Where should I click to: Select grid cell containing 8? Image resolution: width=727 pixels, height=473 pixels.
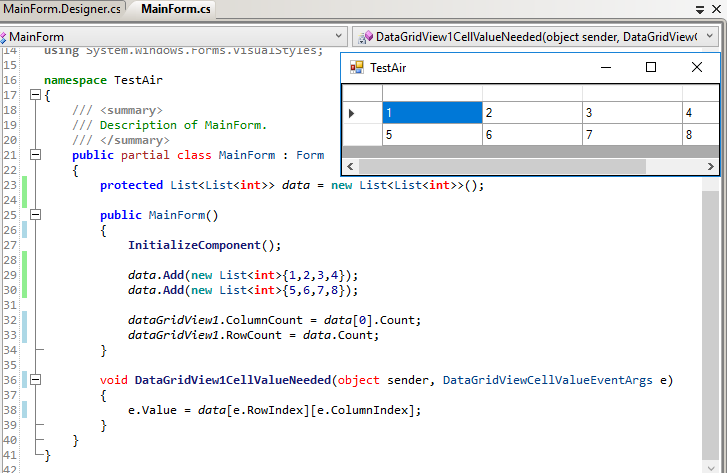pyautogui.click(x=701, y=135)
